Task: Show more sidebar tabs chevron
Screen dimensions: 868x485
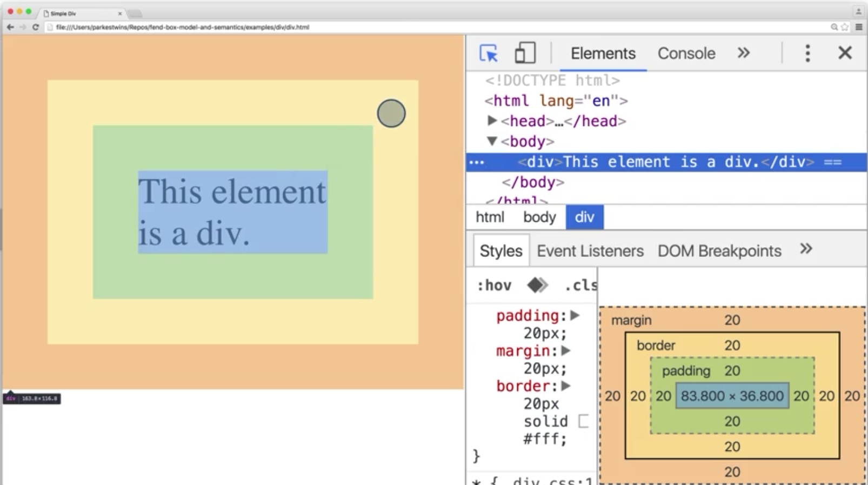Action: coord(806,249)
